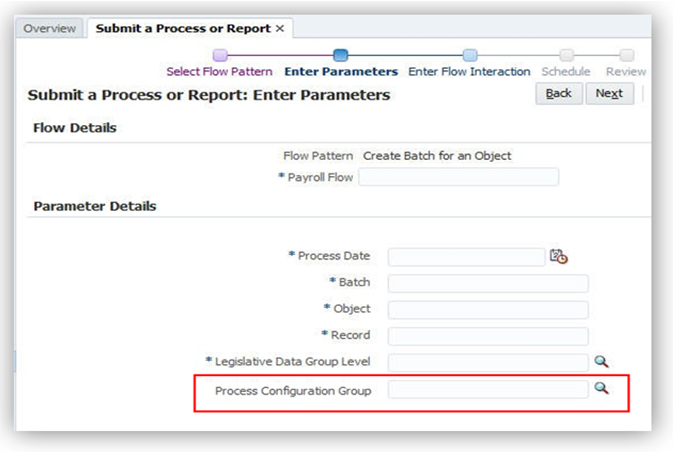Open the Process Date calendar picker
The height and width of the screenshot is (456, 673).
point(558,257)
